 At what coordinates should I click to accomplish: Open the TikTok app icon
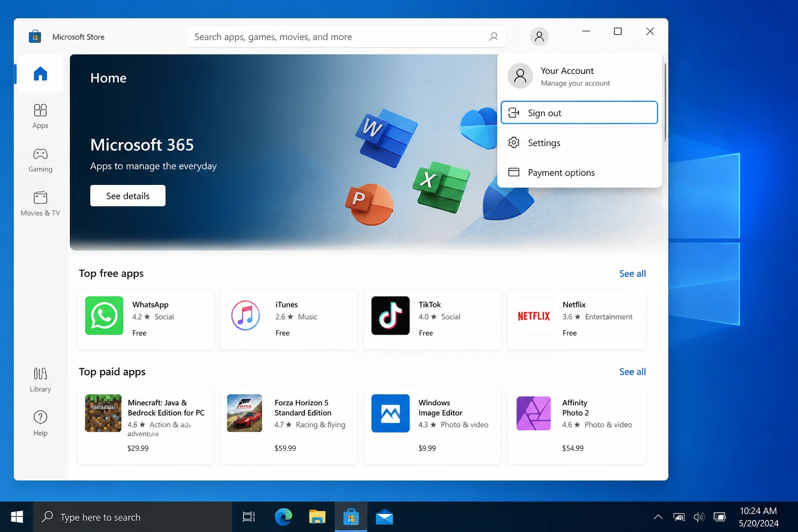pyautogui.click(x=390, y=316)
